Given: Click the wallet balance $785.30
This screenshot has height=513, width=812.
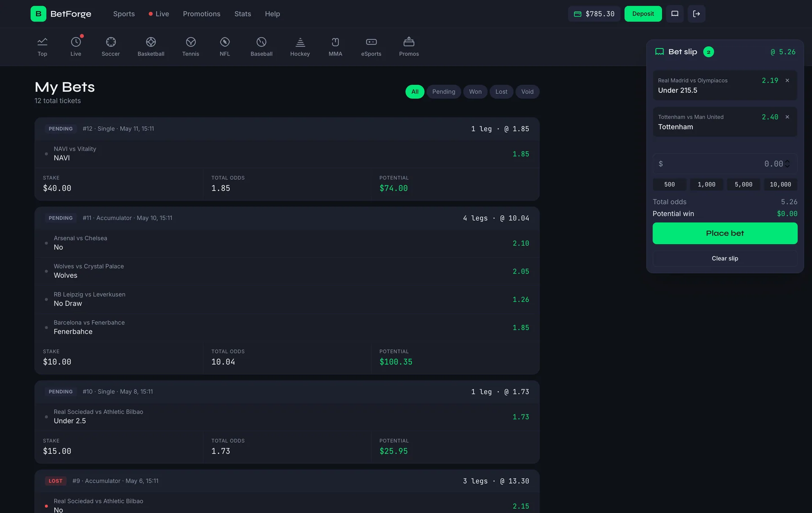Looking at the screenshot, I should pos(594,14).
